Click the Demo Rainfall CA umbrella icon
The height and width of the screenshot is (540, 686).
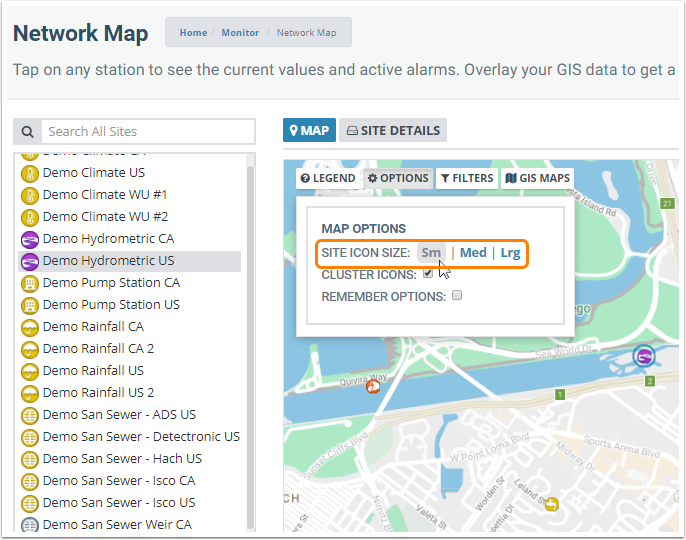(30, 327)
